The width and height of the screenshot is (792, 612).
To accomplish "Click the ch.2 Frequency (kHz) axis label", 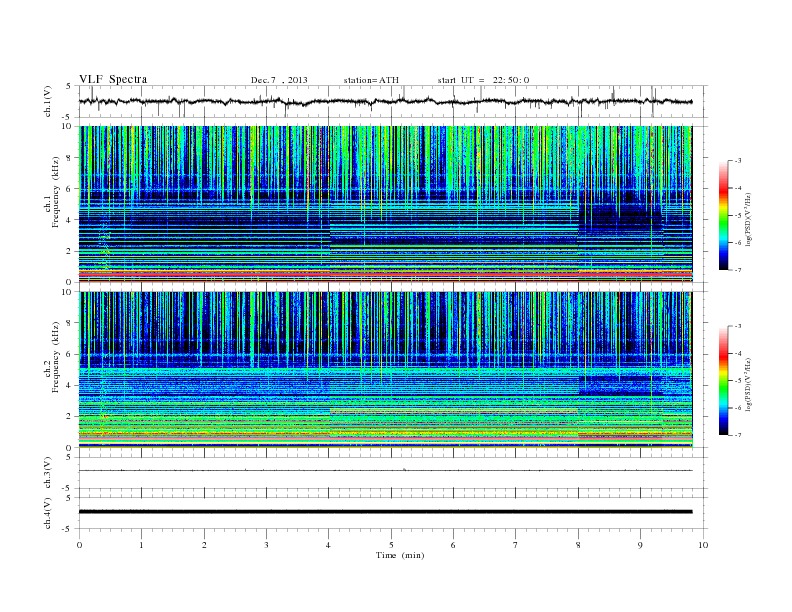I will 56,357.
